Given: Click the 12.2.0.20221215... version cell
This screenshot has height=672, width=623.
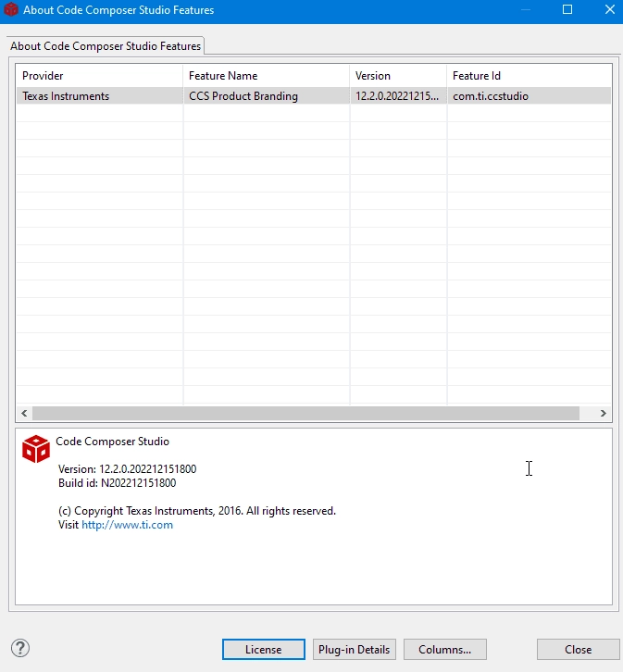Looking at the screenshot, I should click(398, 96).
